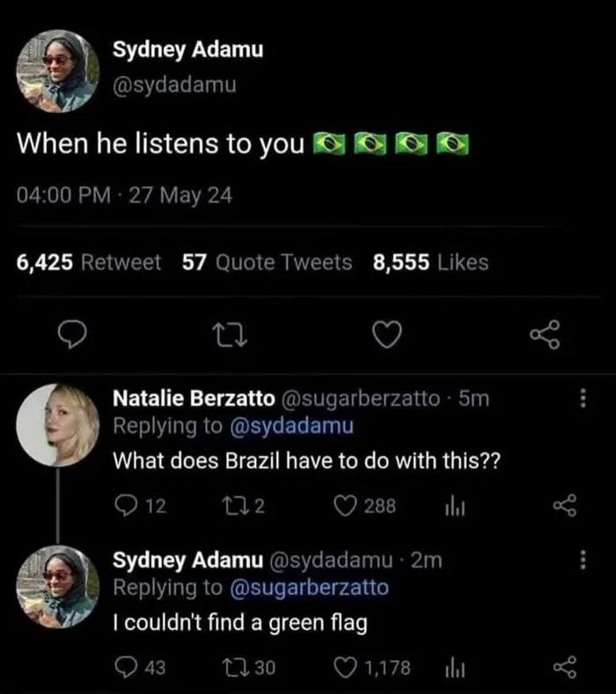Open Sydney Adamu's profile picture at top
The height and width of the screenshot is (694, 616).
click(57, 71)
